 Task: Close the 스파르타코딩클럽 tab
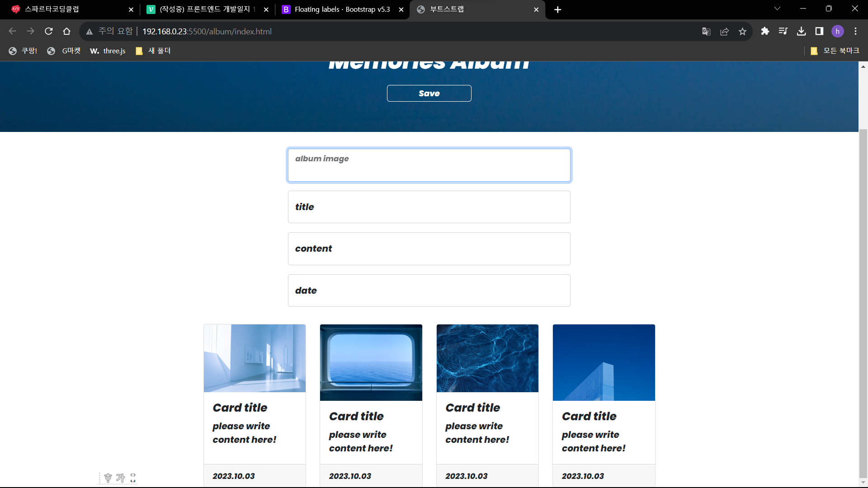(x=131, y=9)
